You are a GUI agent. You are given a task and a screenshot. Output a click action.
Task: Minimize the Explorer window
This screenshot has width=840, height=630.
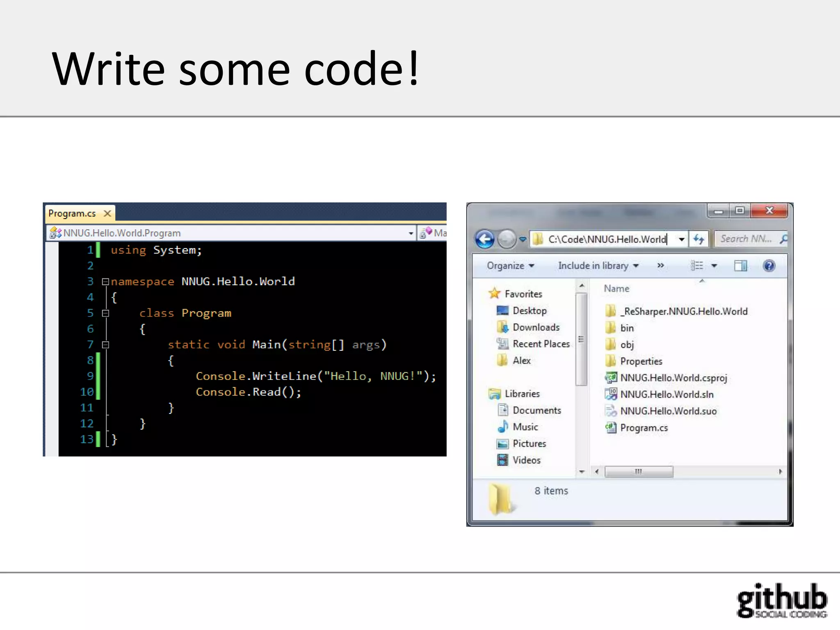point(718,210)
